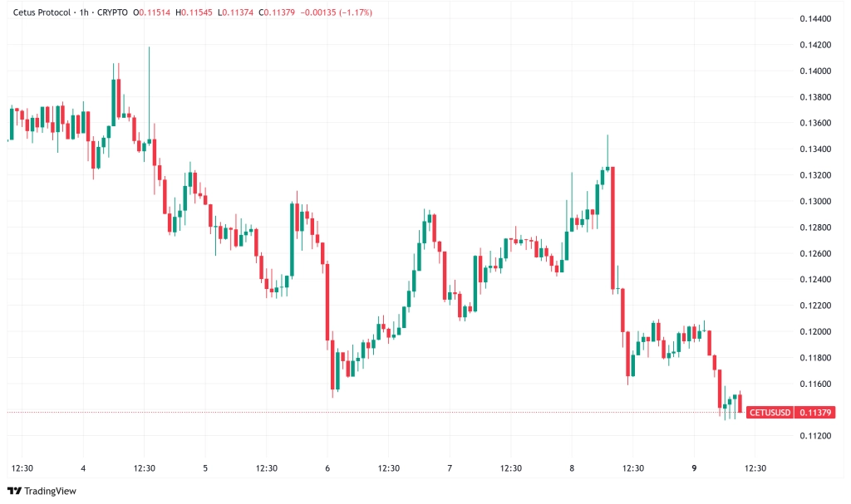The image size is (851, 504).
Task: Click the 0.13000 price axis level
Action: (815, 201)
